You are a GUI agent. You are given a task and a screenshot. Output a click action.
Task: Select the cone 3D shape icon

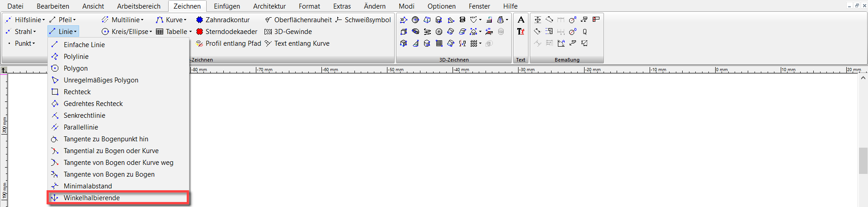(x=416, y=43)
